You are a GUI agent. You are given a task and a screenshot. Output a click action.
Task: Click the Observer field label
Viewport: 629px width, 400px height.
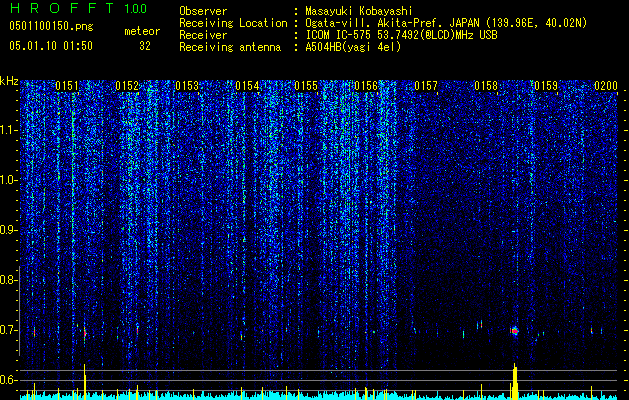pyautogui.click(x=203, y=11)
